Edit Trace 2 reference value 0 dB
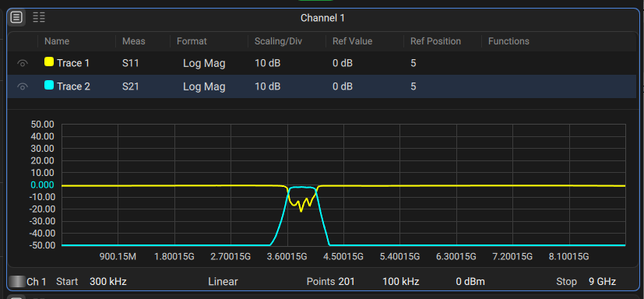The image size is (644, 299). point(343,86)
